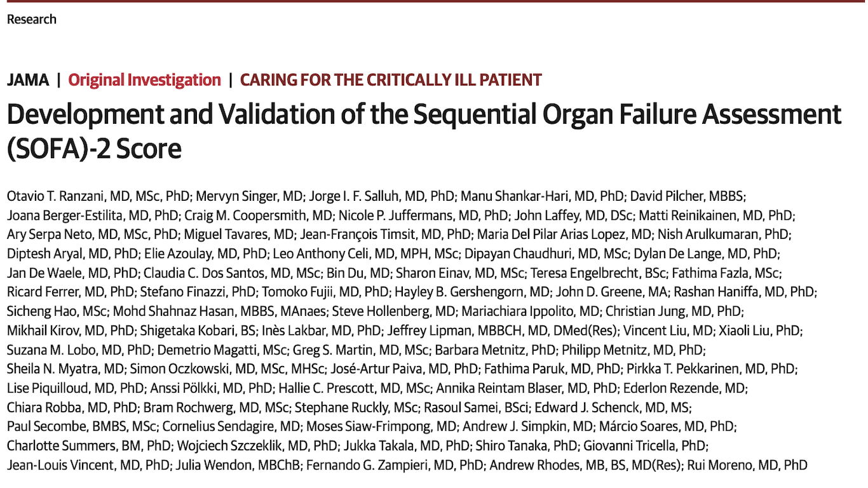
Task: Click the SOFA-2 Score article title
Action: [424, 131]
